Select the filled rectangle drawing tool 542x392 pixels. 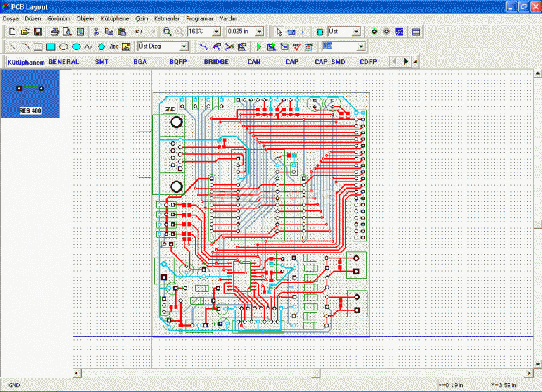click(51, 46)
